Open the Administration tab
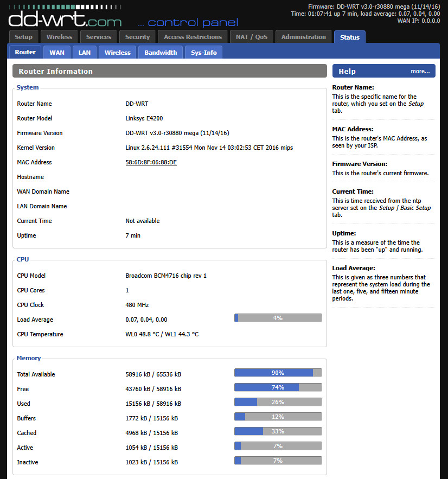 (304, 36)
